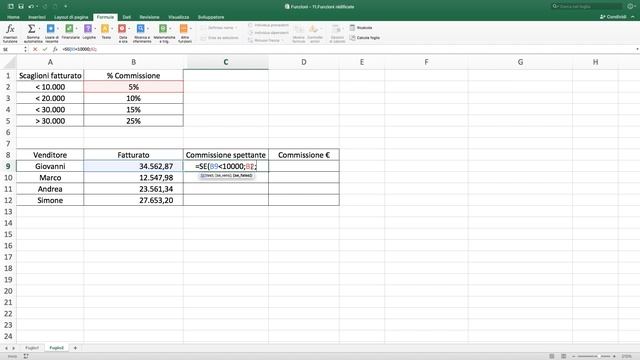Open the undo history dropdown arrow
Viewport: 640px width, 360px height.
pos(38,6)
